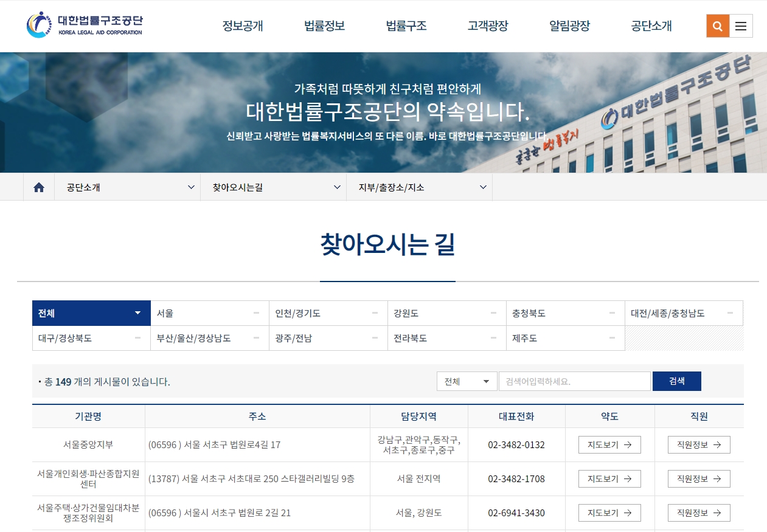
Task: Open the 전체 search category dropdown
Action: coord(467,381)
